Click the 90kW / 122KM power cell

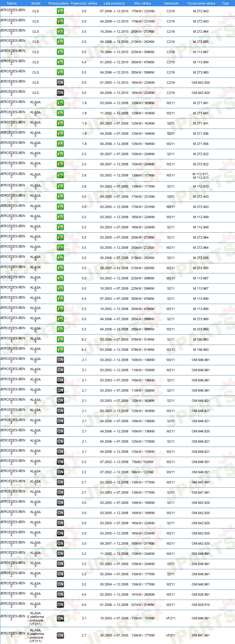click(142, 472)
